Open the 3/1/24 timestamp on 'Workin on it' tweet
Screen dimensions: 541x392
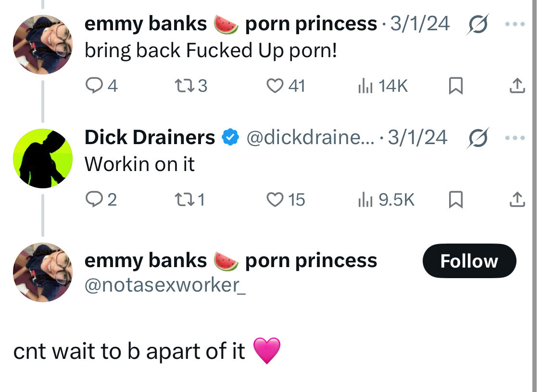[x=417, y=137]
